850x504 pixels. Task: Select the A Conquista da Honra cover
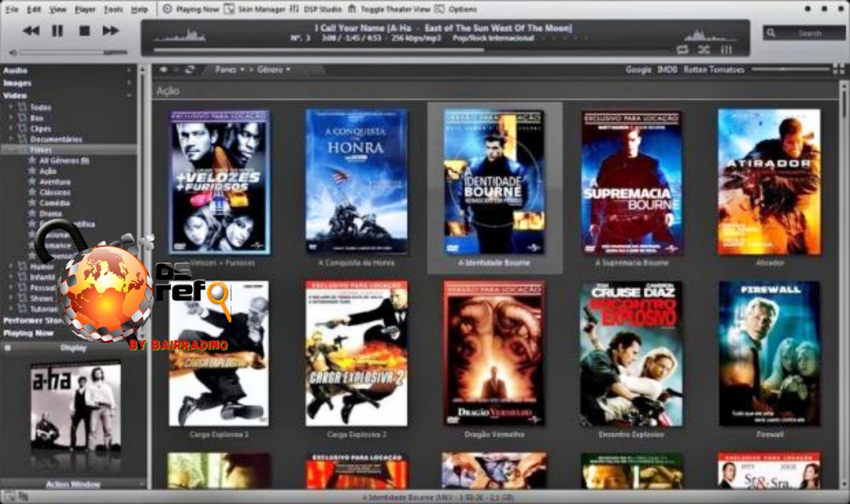(357, 182)
